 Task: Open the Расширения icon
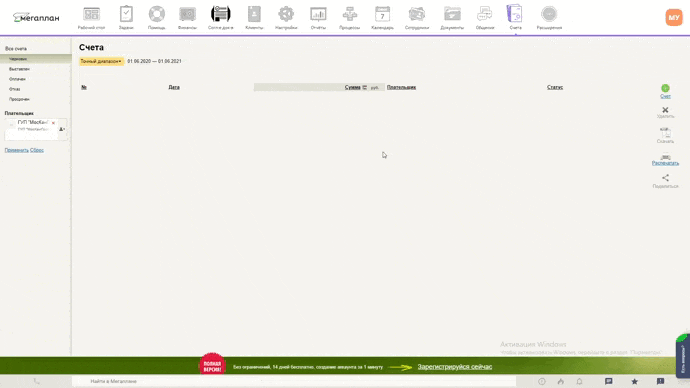[549, 14]
